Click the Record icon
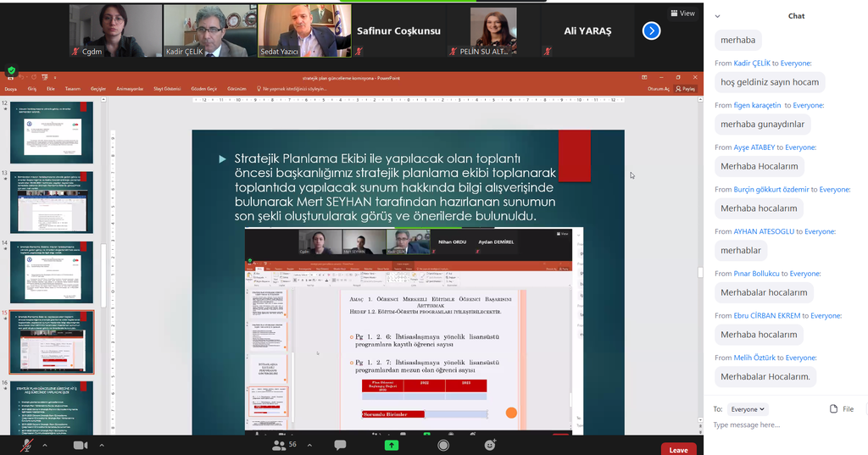This screenshot has height=455, width=868. tap(443, 445)
